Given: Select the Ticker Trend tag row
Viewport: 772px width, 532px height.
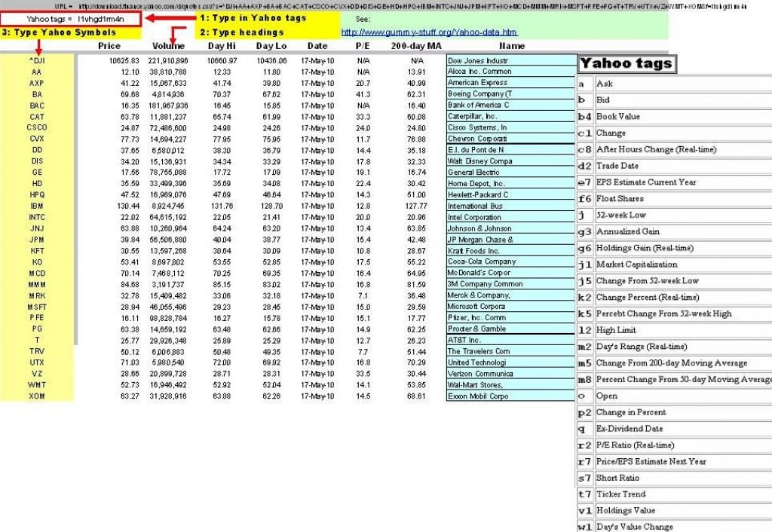Looking at the screenshot, I should coord(675,494).
